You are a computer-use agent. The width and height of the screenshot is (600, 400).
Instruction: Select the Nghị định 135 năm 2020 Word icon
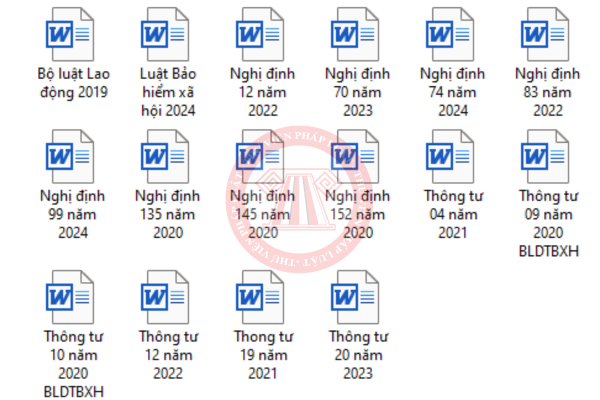coord(165,156)
